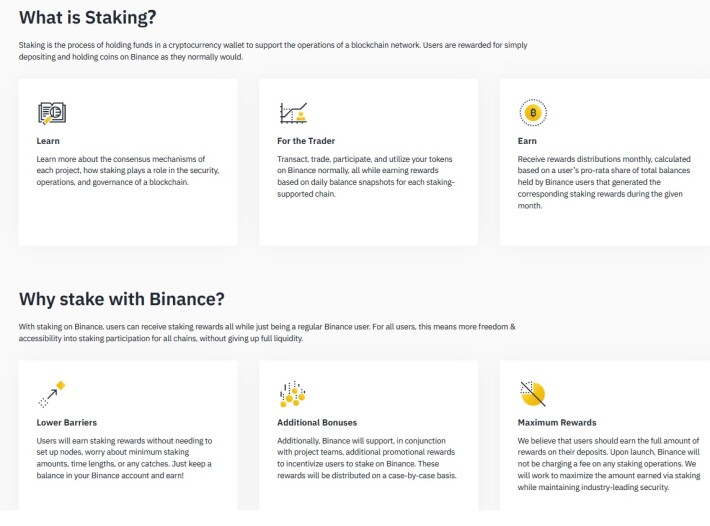Viewport: 710px width, 526px height.
Task: Click the Learn card description text
Action: pyautogui.click(x=128, y=171)
